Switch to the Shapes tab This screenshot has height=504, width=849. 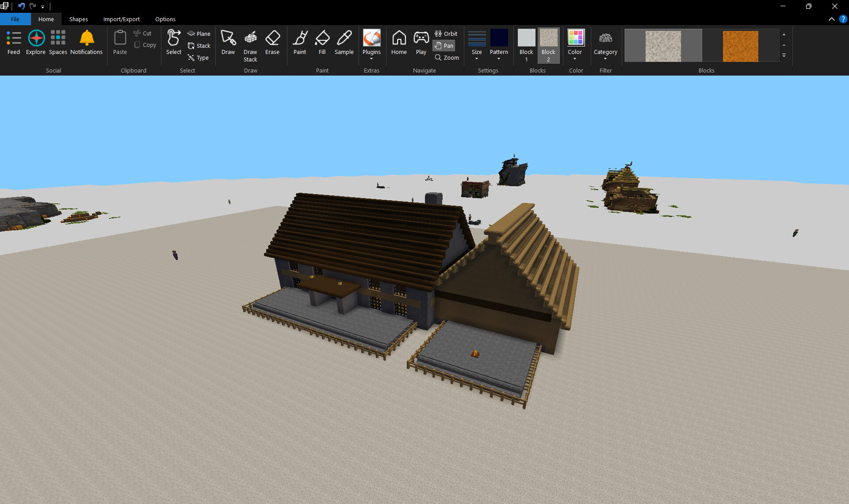[x=78, y=19]
